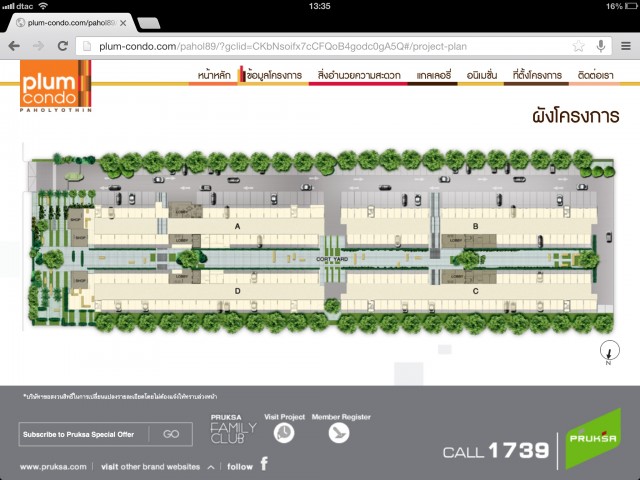Open the แกลเลอรี่ gallery menu
The width and height of the screenshot is (640, 480).
(433, 76)
